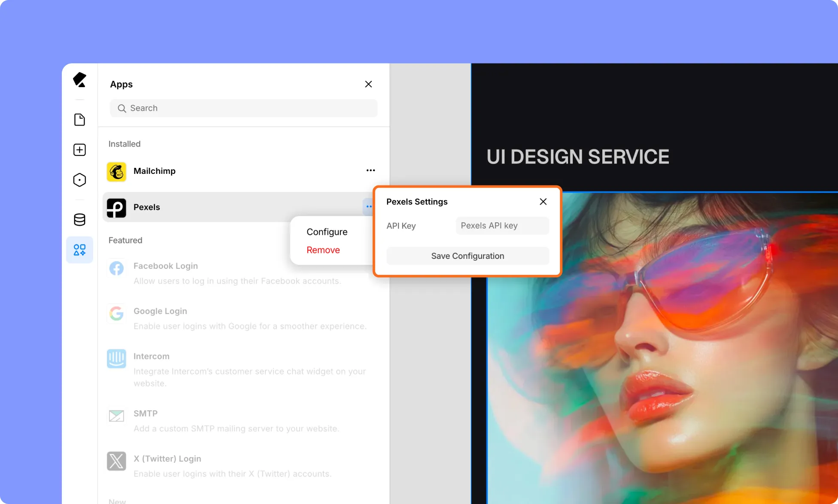Click the Google Login icon

(116, 313)
